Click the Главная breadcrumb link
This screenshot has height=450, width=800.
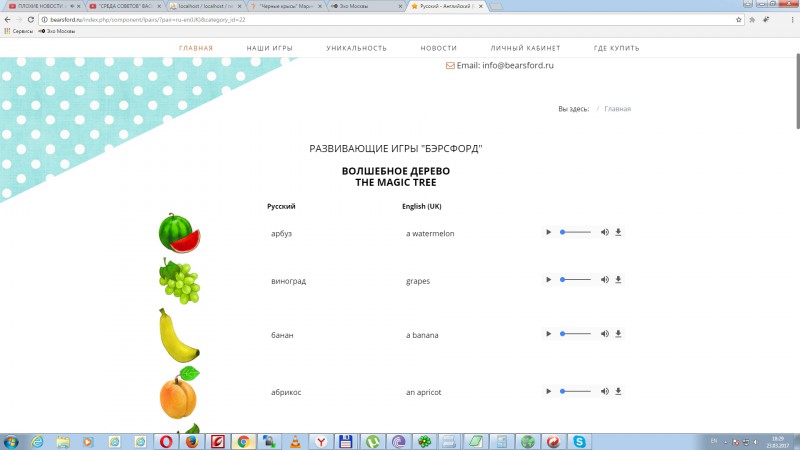617,109
